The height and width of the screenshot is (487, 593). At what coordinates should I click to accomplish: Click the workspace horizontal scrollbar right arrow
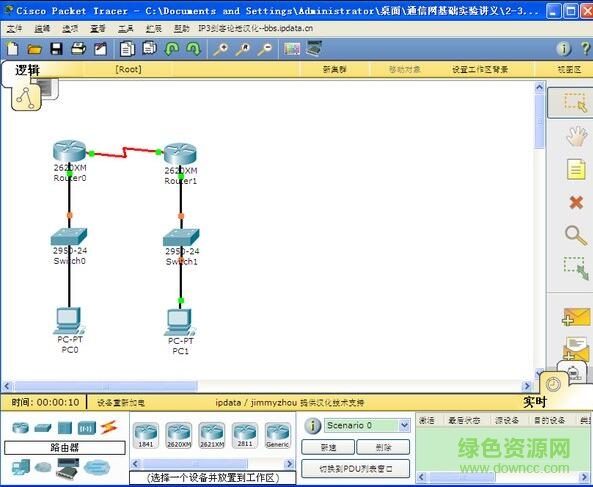[x=527, y=386]
